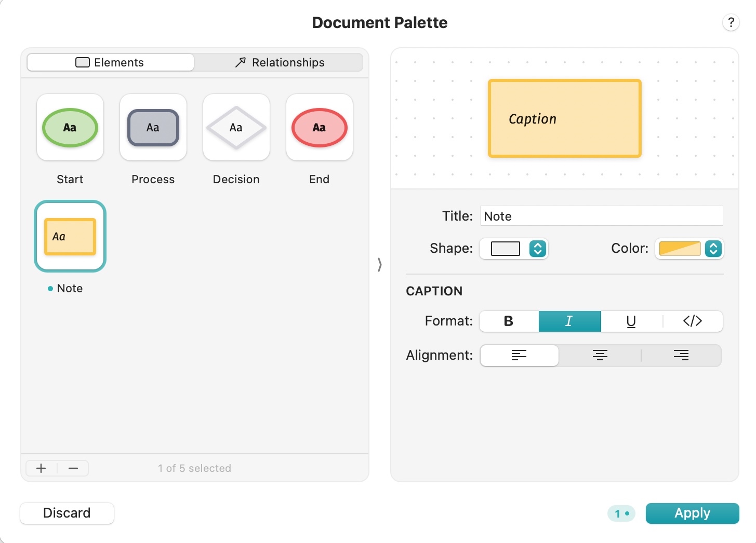Screen dimensions: 756x543
Task: Toggle underline caption format
Action: [631, 321]
